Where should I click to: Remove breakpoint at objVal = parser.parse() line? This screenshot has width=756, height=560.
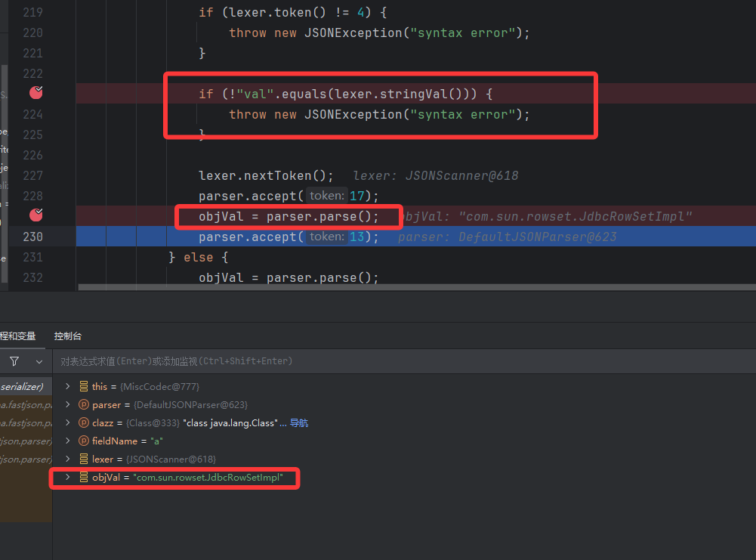35,215
